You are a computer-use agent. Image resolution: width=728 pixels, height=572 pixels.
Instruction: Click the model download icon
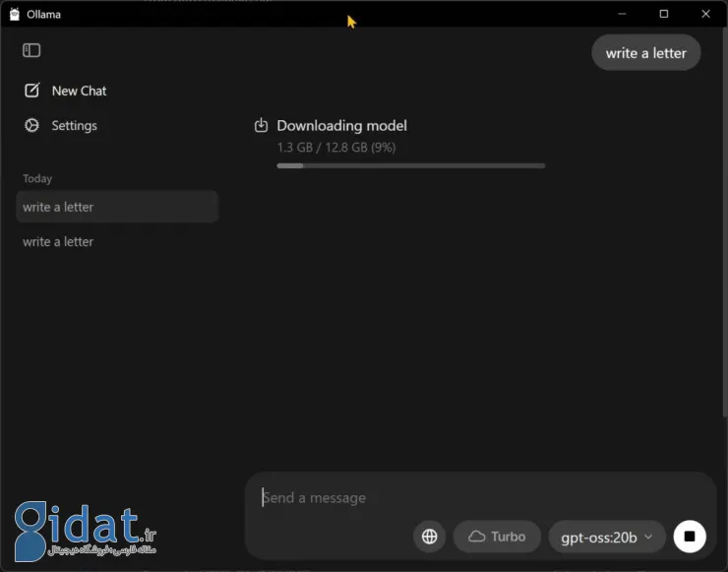click(x=261, y=125)
